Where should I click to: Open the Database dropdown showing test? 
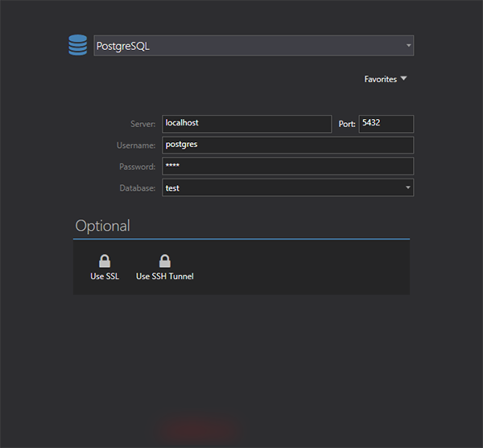pos(287,187)
